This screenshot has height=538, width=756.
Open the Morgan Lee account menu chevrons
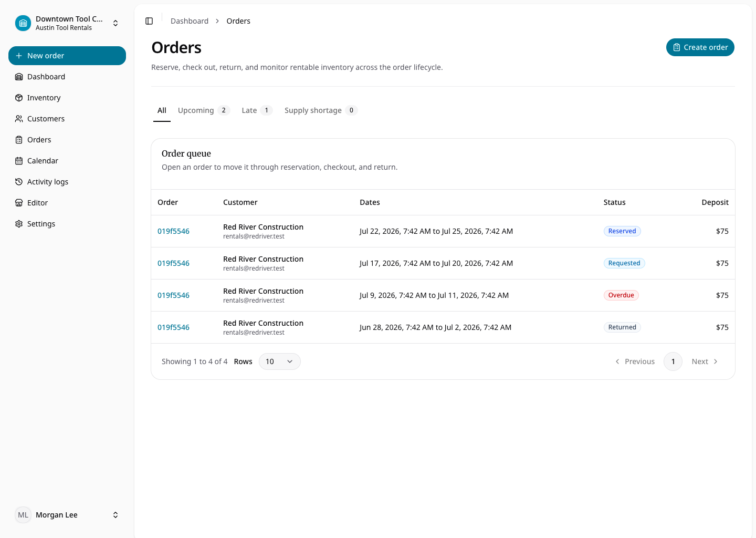click(x=115, y=515)
